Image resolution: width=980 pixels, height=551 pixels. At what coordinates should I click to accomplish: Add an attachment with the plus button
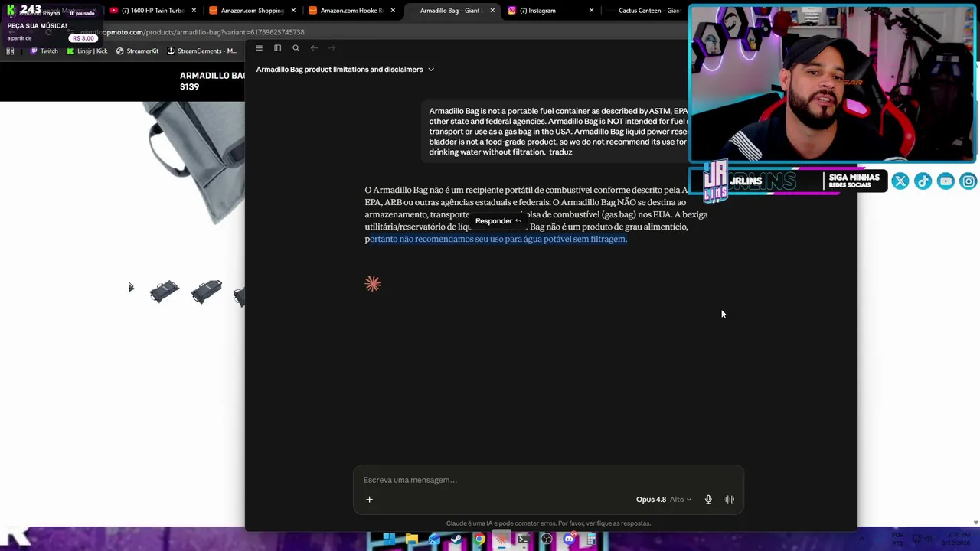pos(369,500)
